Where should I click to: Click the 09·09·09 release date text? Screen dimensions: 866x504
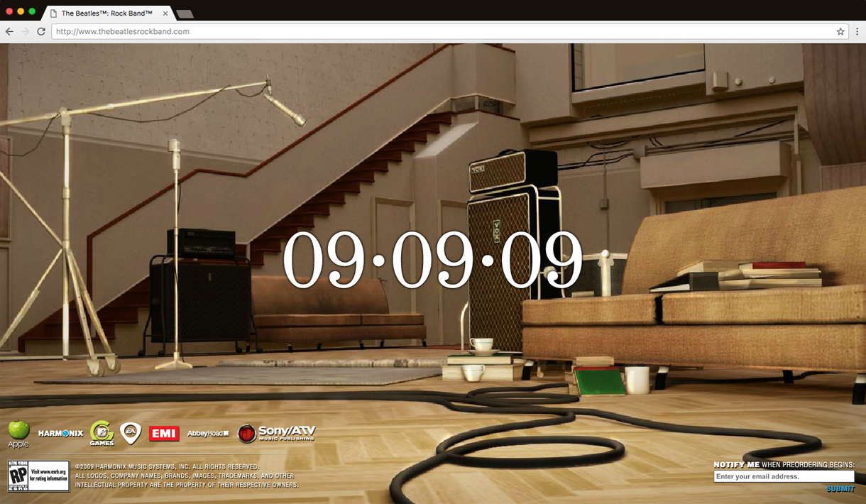pyautogui.click(x=432, y=261)
